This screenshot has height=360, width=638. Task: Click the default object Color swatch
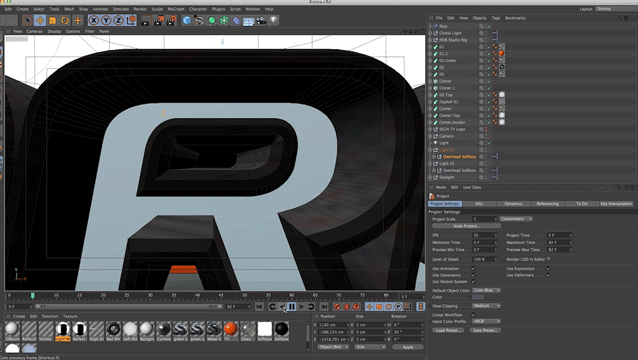pos(478,297)
